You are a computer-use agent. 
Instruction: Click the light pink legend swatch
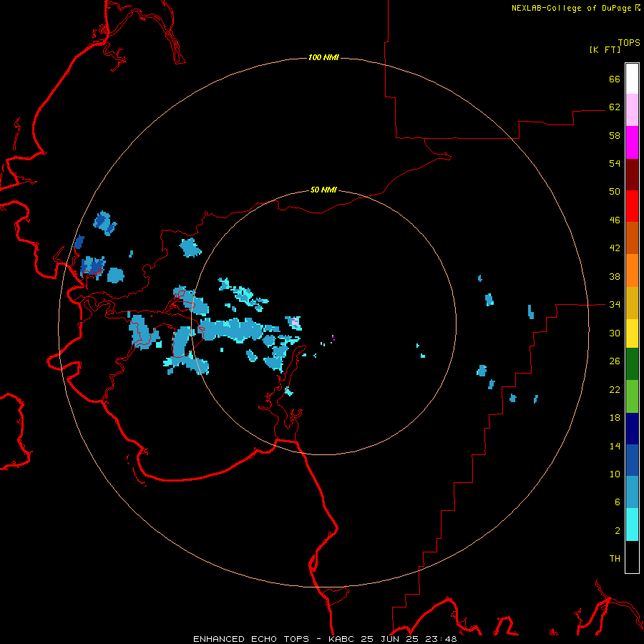pos(632,109)
